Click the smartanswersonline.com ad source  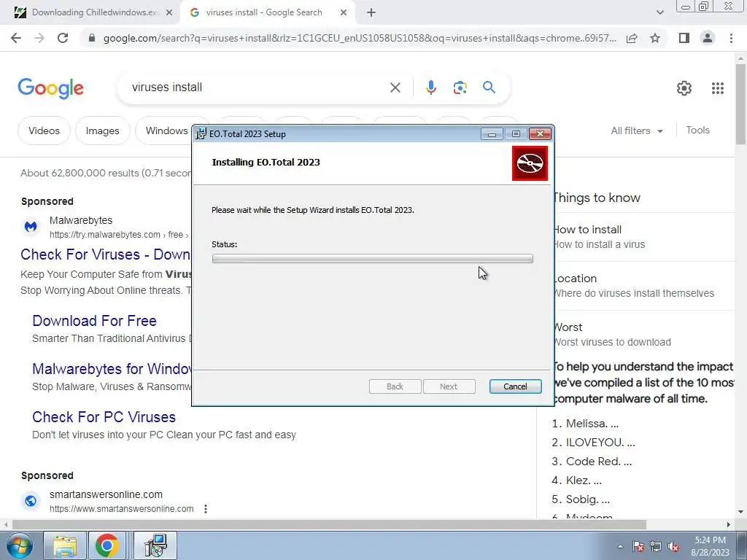click(106, 494)
